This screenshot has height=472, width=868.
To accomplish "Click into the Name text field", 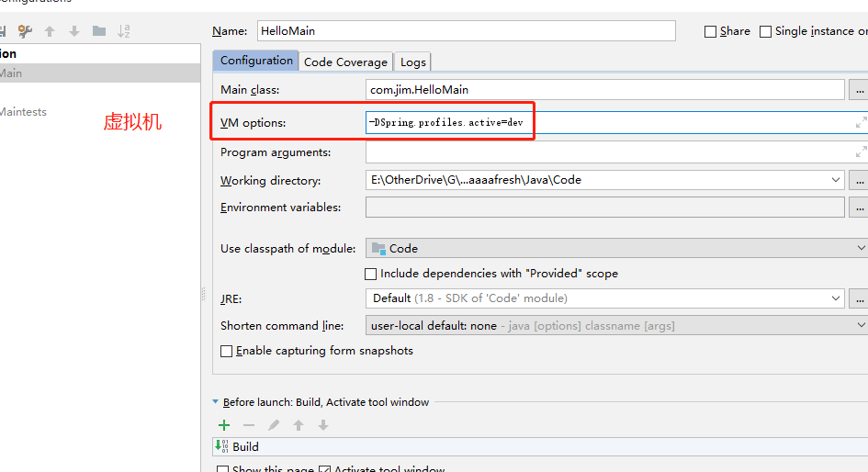I will click(x=466, y=31).
